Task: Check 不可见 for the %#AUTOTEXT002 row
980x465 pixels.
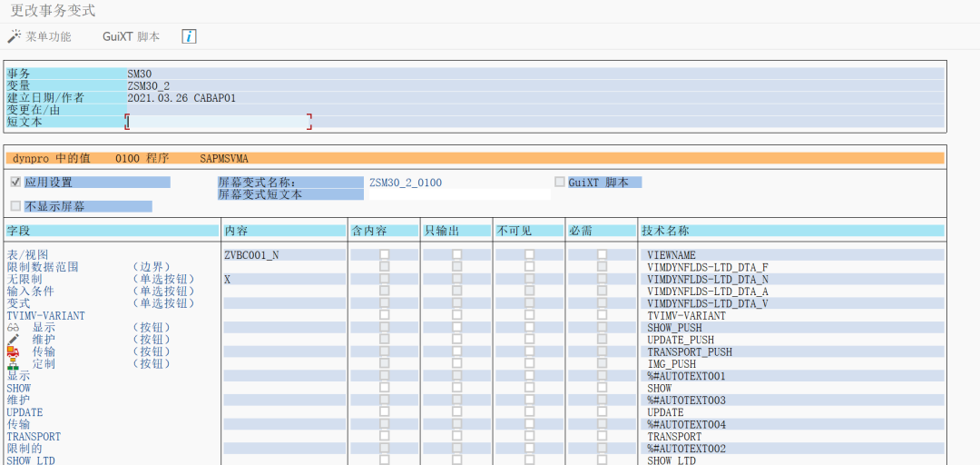Action: [x=529, y=449]
